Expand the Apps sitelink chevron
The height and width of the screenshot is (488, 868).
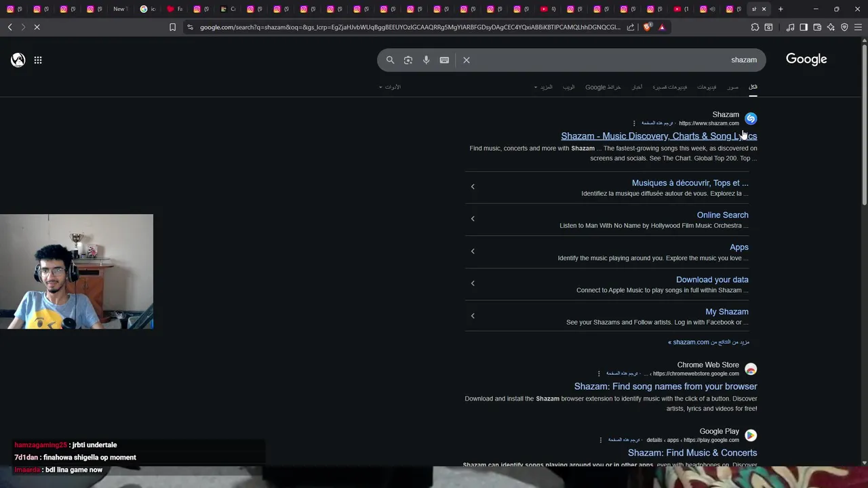473,251
